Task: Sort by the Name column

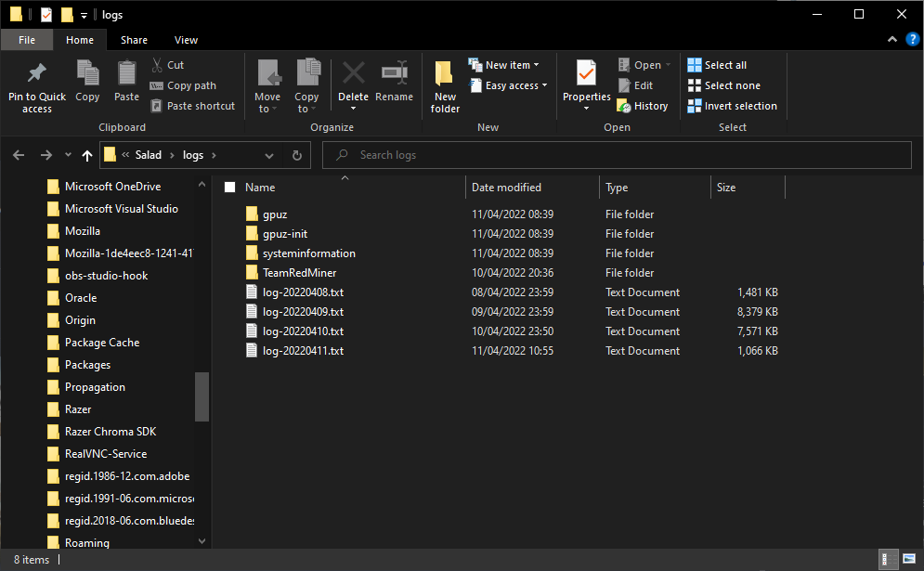Action: tap(345, 188)
